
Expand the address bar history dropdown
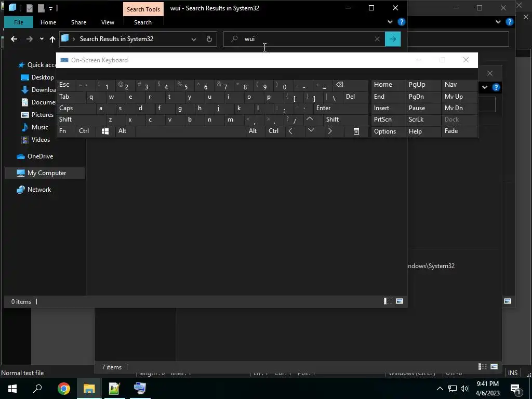click(193, 39)
